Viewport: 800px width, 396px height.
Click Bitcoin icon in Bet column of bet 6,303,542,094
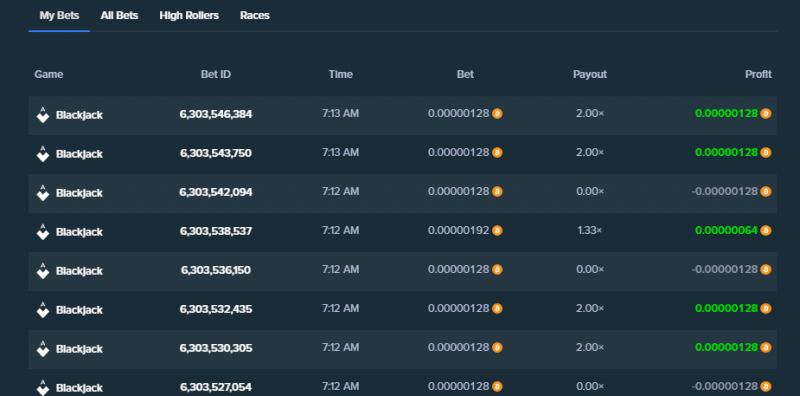click(x=497, y=191)
